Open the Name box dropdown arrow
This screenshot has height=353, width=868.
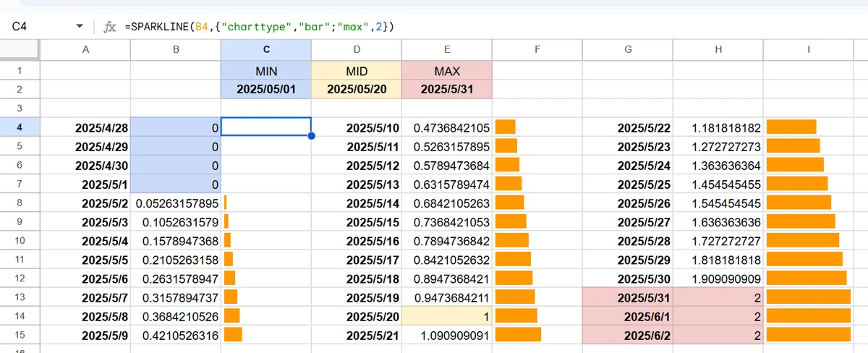point(80,27)
